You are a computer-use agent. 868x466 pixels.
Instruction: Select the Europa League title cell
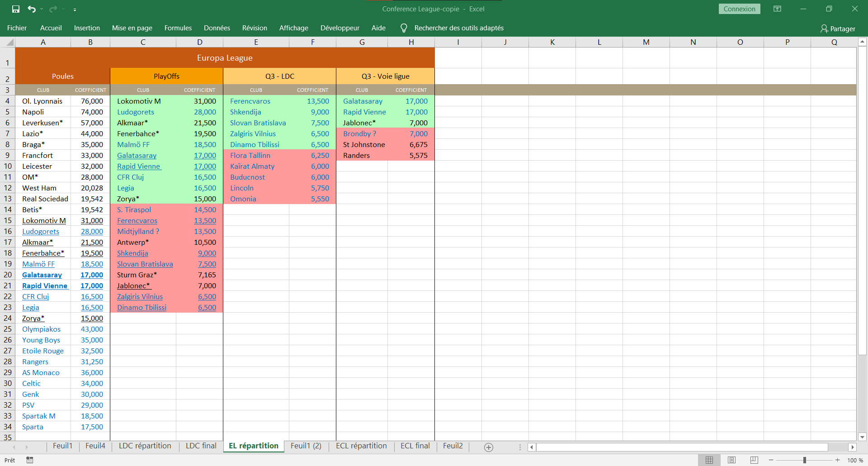225,58
